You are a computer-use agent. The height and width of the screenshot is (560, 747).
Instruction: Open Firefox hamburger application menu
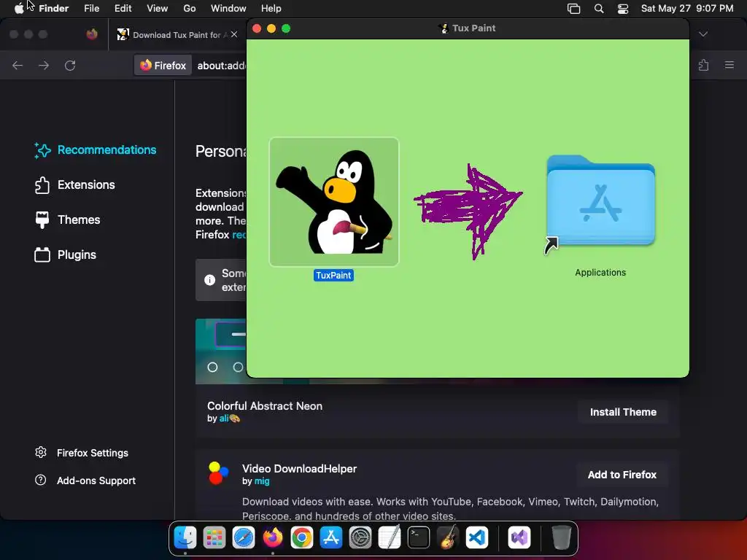[729, 65]
